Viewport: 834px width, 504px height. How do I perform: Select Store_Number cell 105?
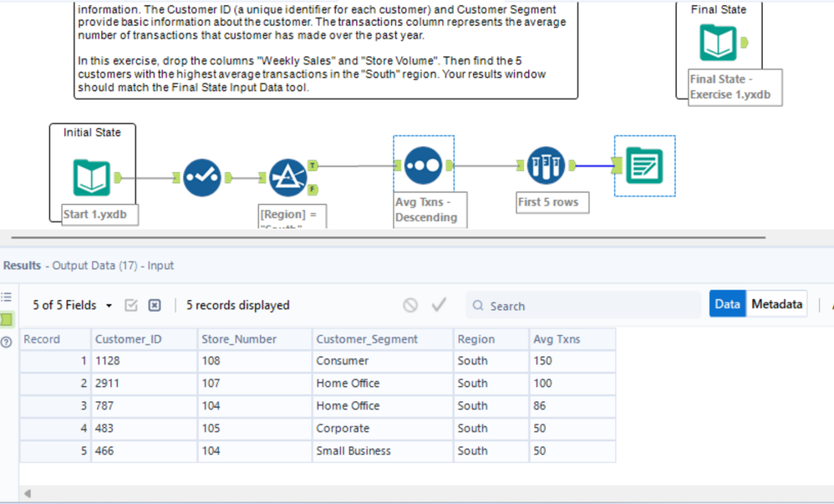coord(255,429)
